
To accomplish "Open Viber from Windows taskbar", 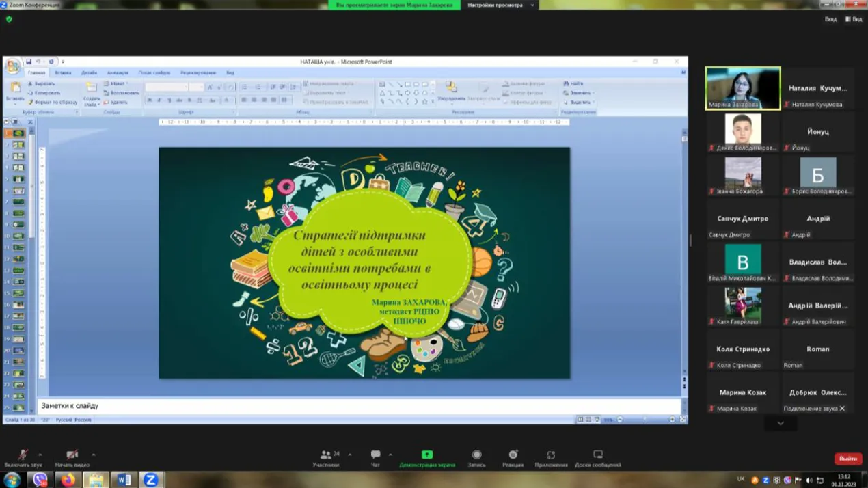I will coord(40,480).
